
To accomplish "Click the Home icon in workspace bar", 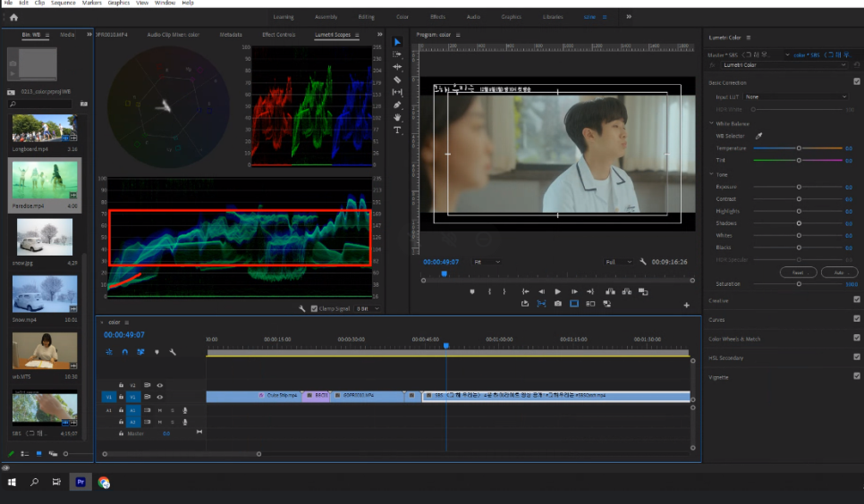I will coord(13,17).
